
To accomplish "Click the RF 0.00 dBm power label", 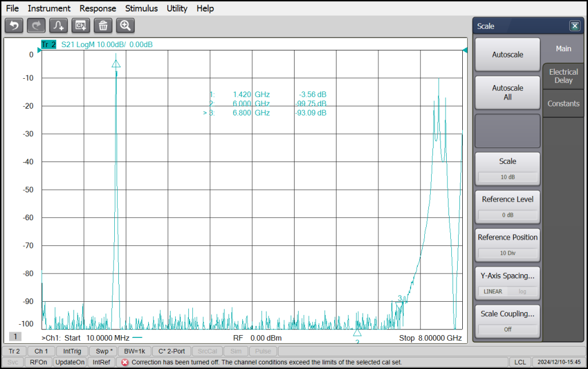I will pyautogui.click(x=257, y=338).
